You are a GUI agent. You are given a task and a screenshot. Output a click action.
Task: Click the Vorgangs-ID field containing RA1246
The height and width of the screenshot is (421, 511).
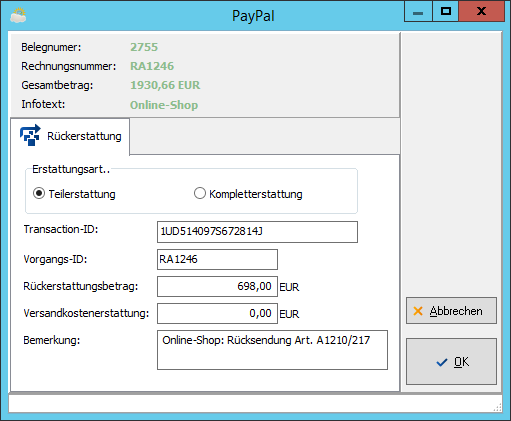click(217, 259)
